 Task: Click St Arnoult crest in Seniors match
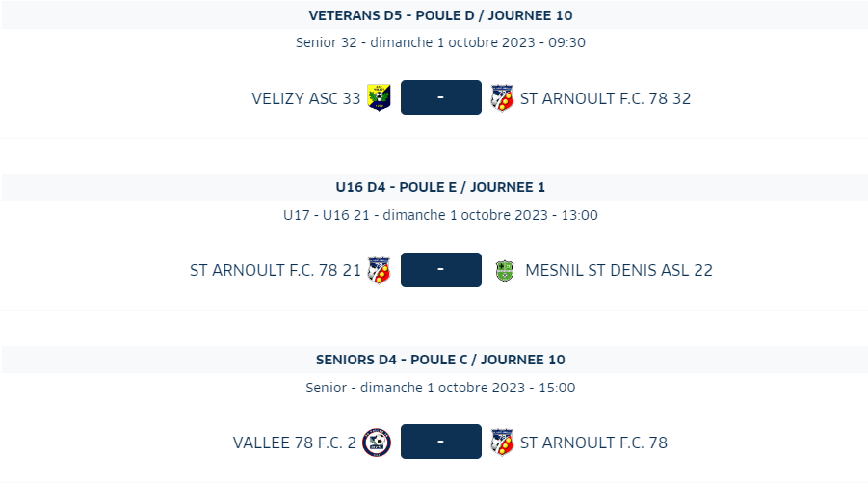coord(502,443)
